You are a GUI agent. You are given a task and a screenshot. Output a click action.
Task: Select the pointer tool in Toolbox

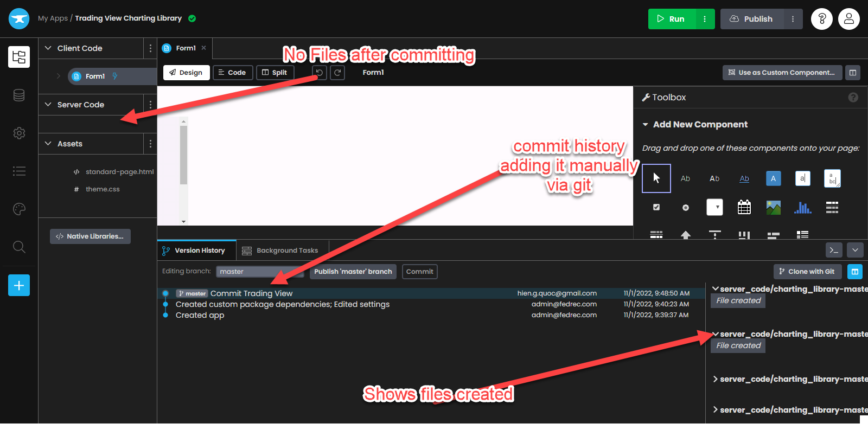pyautogui.click(x=656, y=178)
